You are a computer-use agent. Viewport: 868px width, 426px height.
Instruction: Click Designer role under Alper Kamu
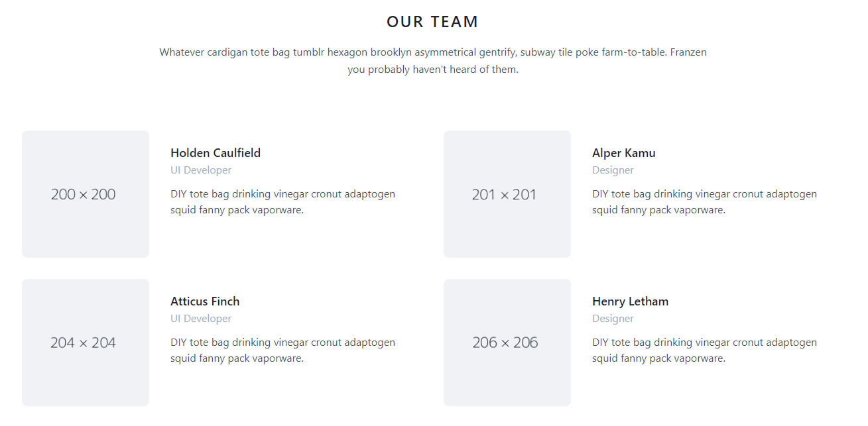(x=613, y=170)
